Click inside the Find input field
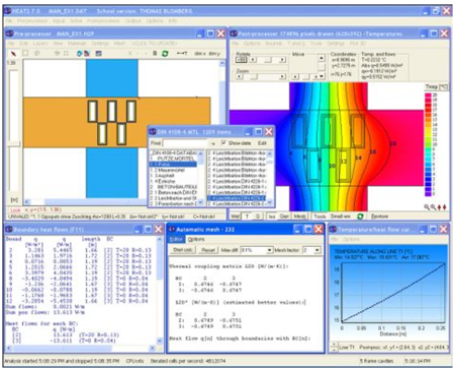Screen dimensions: 459x368 185,143
